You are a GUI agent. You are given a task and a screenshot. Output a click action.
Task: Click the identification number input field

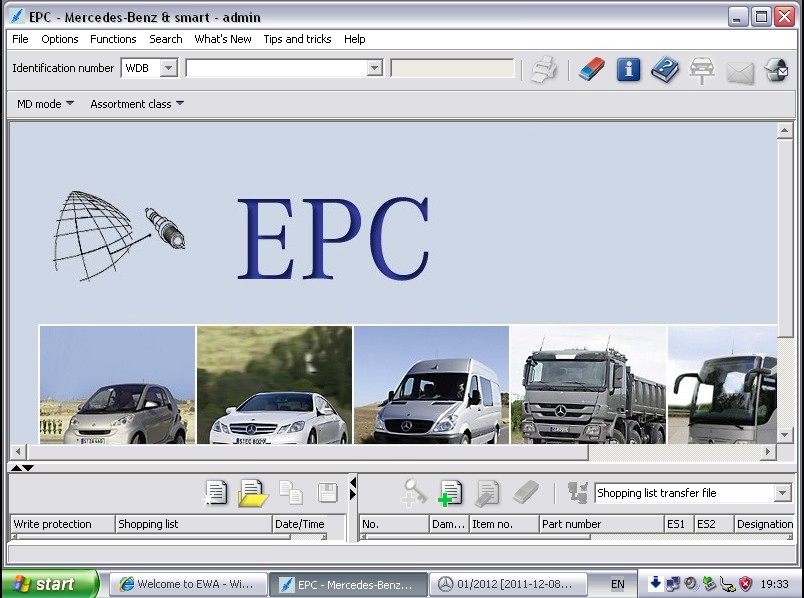coord(277,68)
